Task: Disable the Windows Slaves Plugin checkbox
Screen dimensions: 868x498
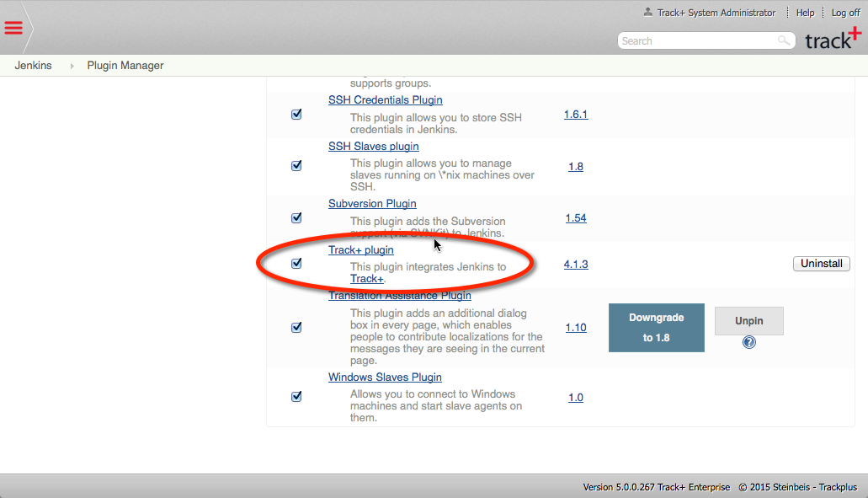Action: click(296, 397)
